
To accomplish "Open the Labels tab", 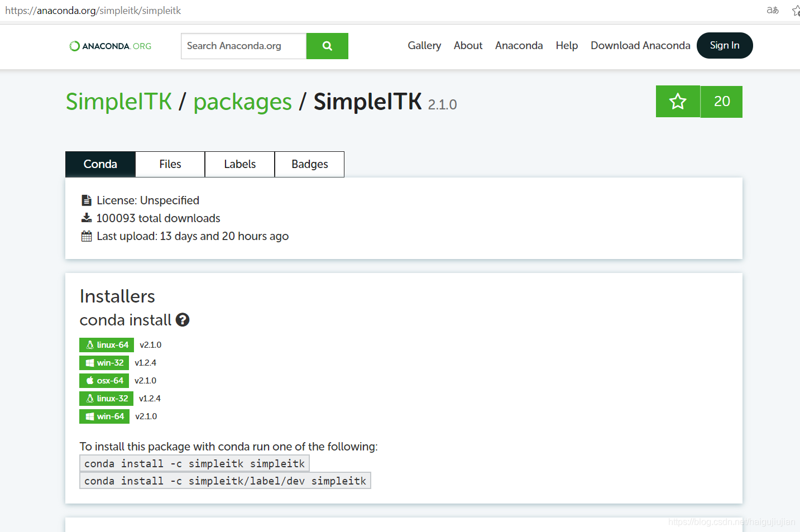I will coord(239,164).
